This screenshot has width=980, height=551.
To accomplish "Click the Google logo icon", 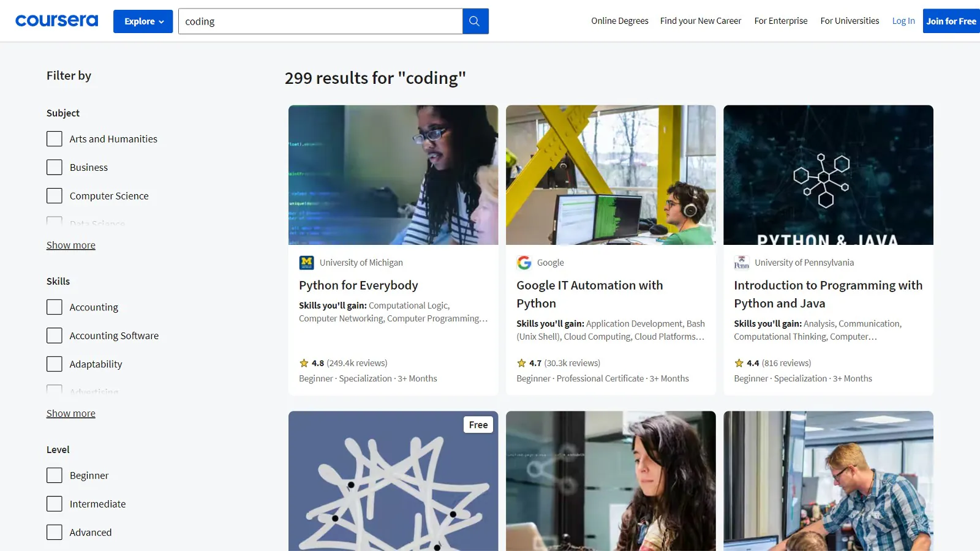I will [x=524, y=263].
